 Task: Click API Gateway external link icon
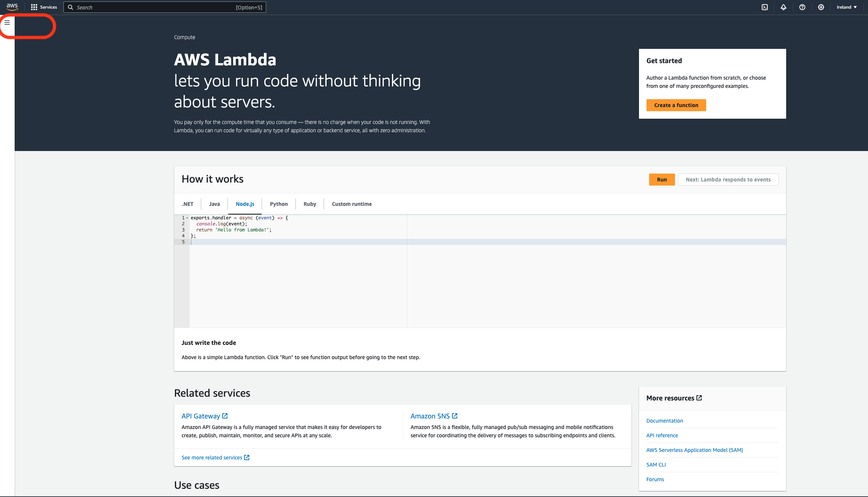point(225,416)
